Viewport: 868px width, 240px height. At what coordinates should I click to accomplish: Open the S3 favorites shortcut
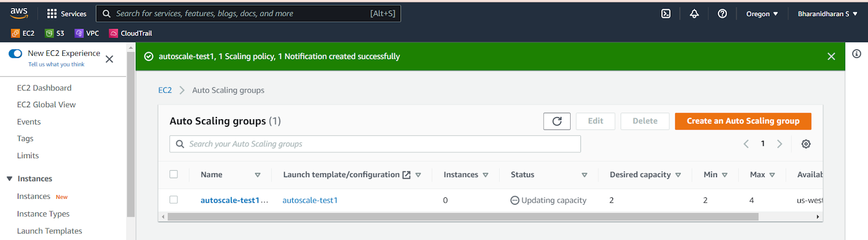click(x=55, y=33)
